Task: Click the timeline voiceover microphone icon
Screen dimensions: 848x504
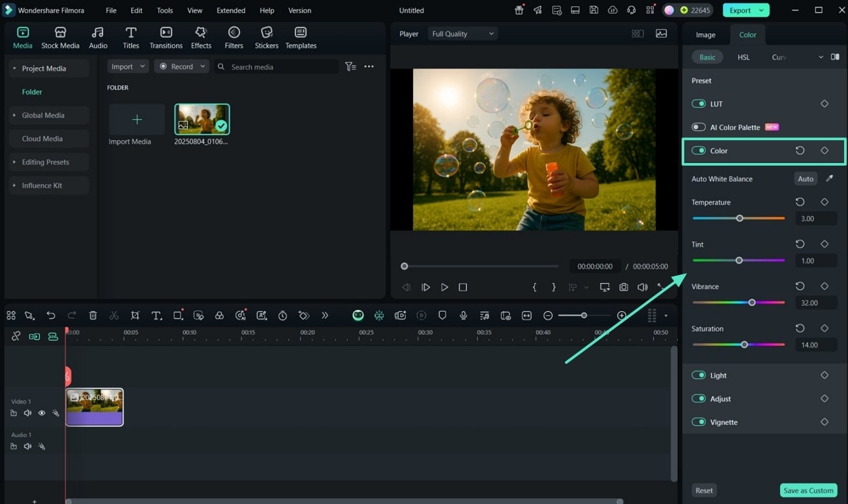Action: pos(463,316)
